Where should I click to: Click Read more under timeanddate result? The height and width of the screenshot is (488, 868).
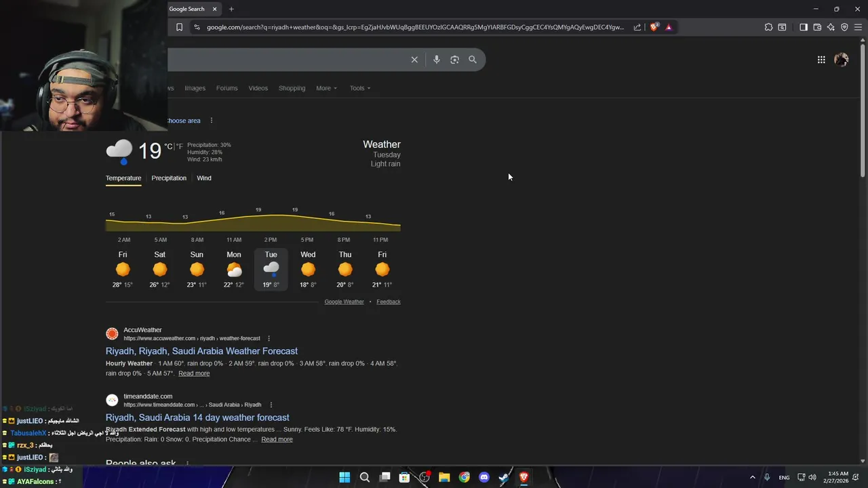point(277,439)
